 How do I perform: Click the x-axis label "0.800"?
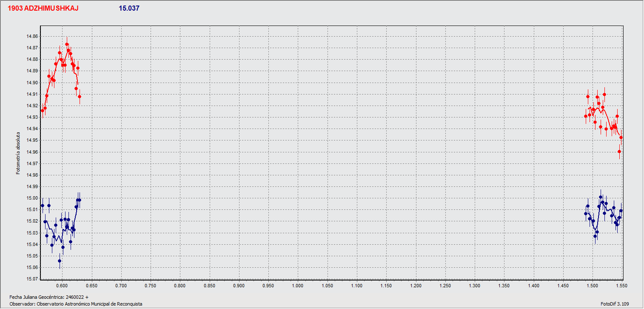180,285
